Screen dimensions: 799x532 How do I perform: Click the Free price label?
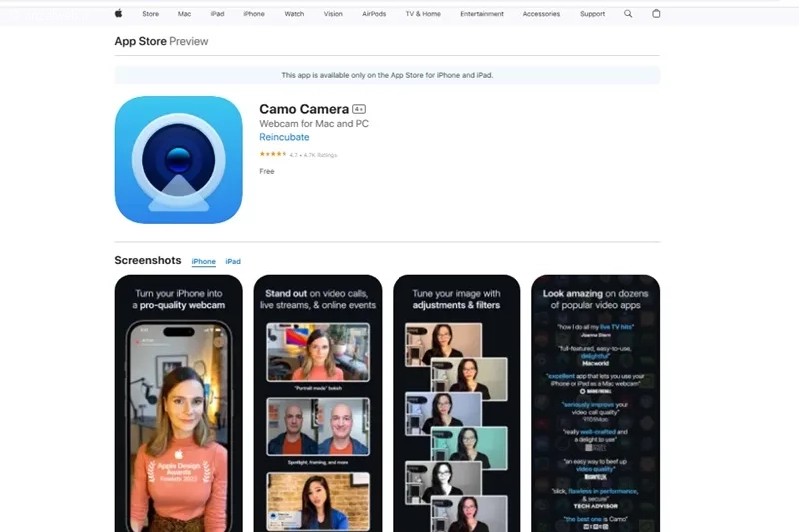[267, 171]
